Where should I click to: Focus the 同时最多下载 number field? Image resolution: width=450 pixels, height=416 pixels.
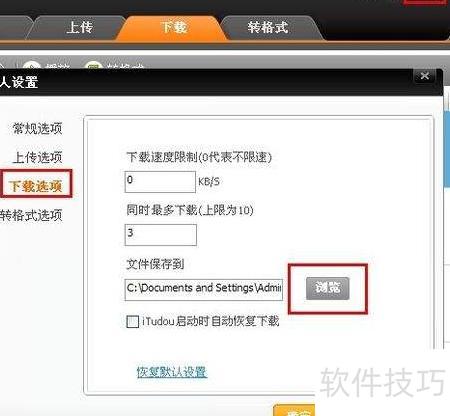click(161, 235)
